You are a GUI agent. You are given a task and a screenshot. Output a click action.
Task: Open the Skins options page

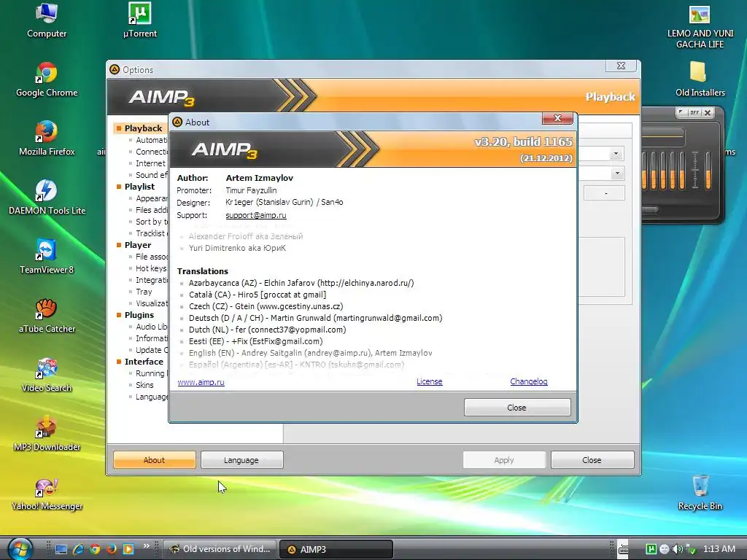coord(144,385)
